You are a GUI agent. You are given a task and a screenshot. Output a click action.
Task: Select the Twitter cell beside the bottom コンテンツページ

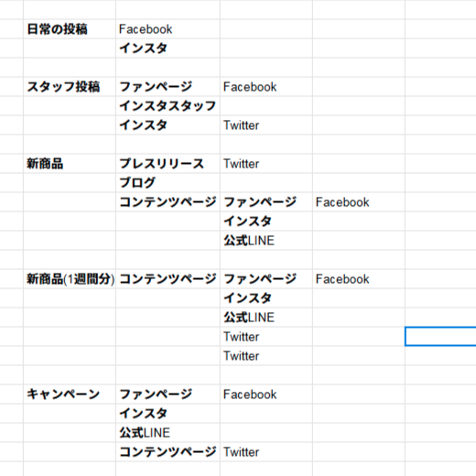[266, 452]
